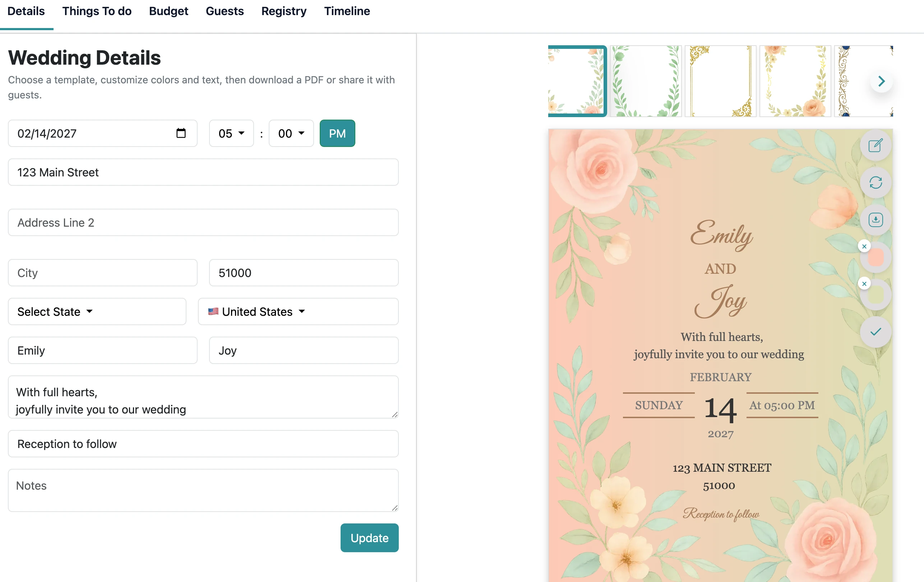
Task: Select the peach color swatch circle
Action: click(876, 258)
